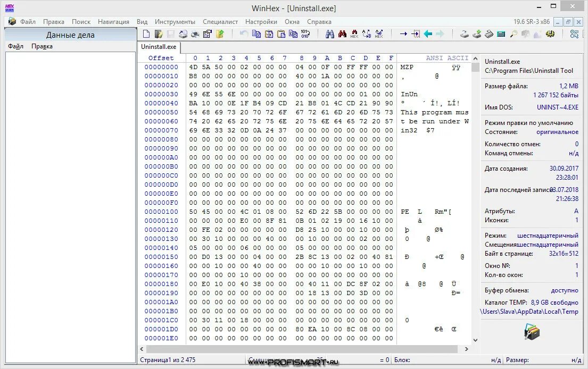588x369 pixels.
Task: Open the Инструменты menu
Action: [x=175, y=22]
